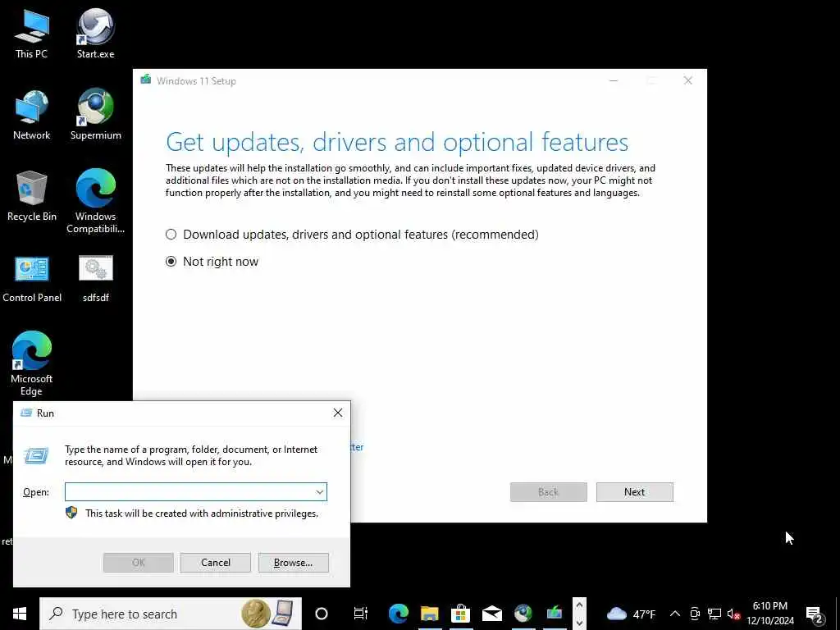
Task: Click the taskbar search box
Action: [x=171, y=614]
